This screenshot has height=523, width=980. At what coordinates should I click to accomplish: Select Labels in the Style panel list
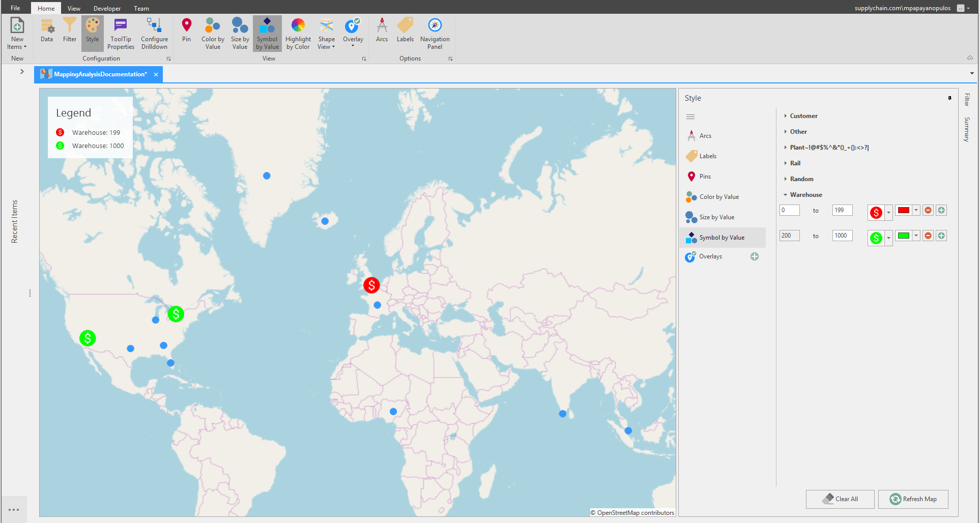(723, 156)
